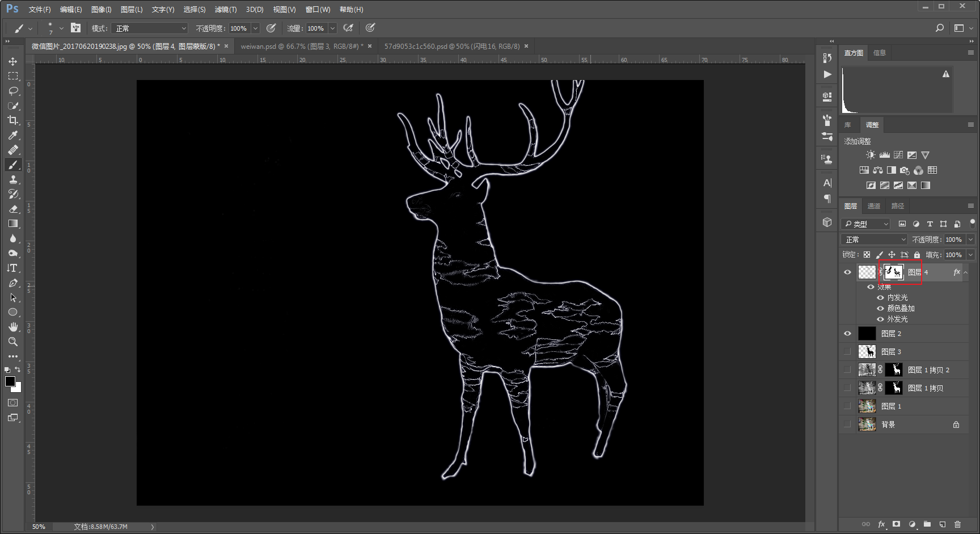Image resolution: width=980 pixels, height=534 pixels.
Task: Select the Clone Stamp tool
Action: (x=12, y=179)
